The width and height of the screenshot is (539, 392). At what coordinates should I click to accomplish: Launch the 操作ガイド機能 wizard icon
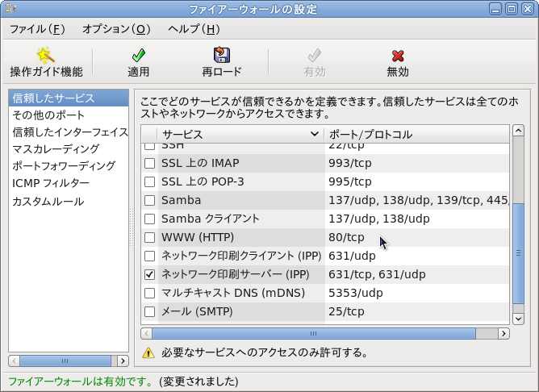45,55
